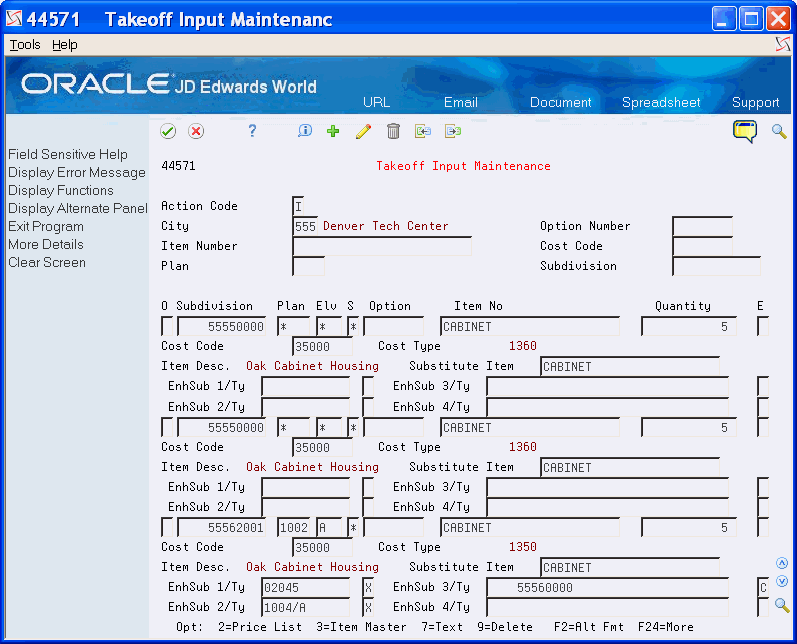This screenshot has height=644, width=797.
Task: Select Clear Screen
Action: tap(47, 263)
